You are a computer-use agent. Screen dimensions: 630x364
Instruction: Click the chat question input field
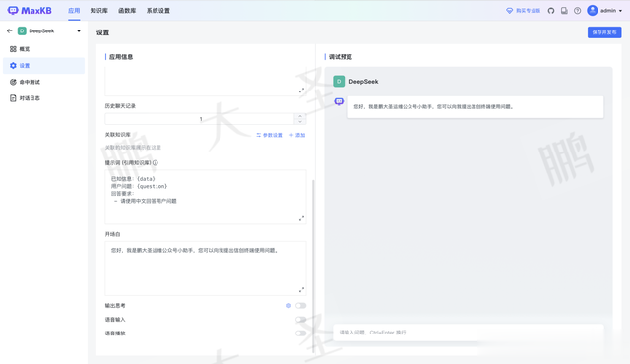click(x=469, y=333)
